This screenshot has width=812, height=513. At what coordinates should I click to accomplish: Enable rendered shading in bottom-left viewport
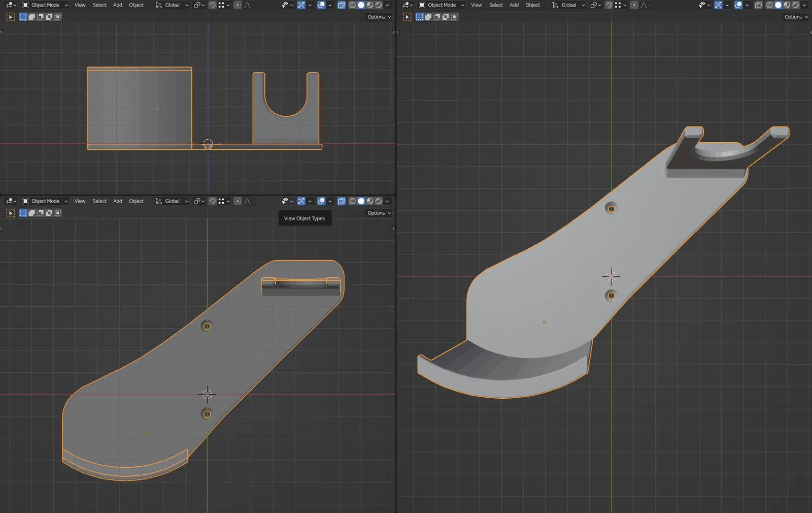pyautogui.click(x=379, y=201)
